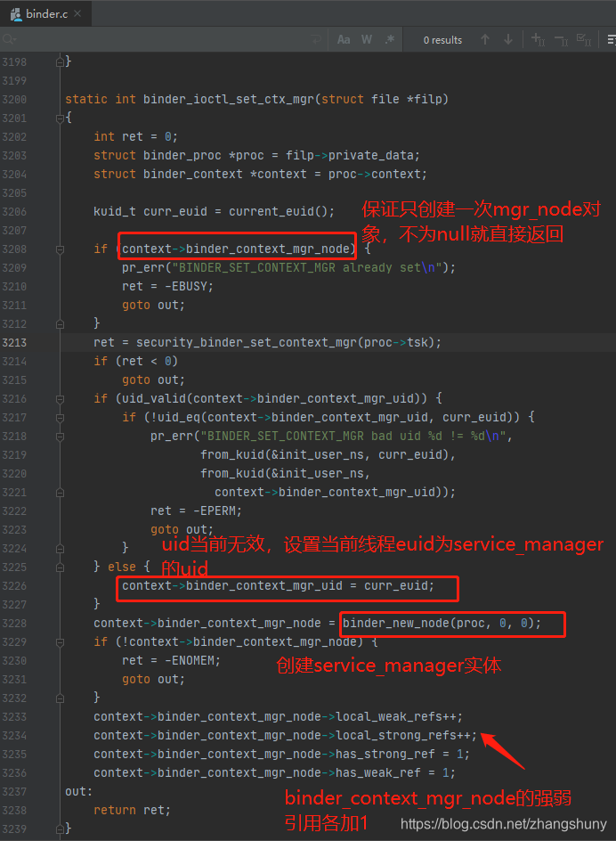Click on 'binder_ioctl_set_ctx_mgr' function name

[229, 99]
